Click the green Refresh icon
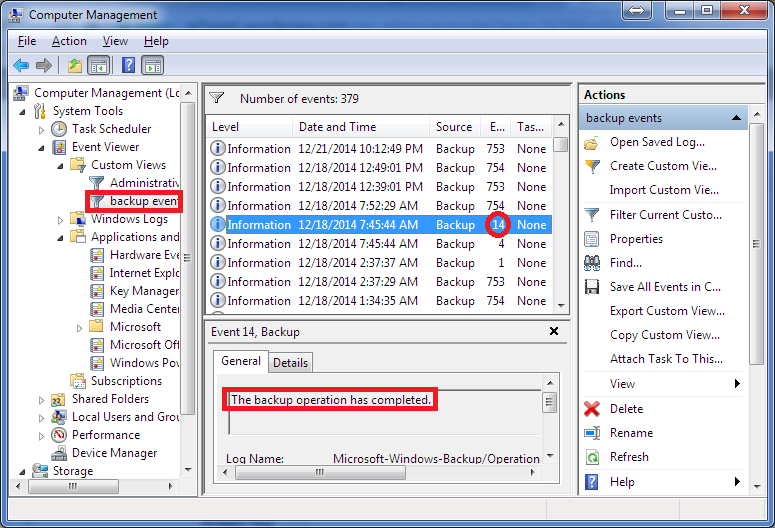This screenshot has height=528, width=775. point(592,457)
